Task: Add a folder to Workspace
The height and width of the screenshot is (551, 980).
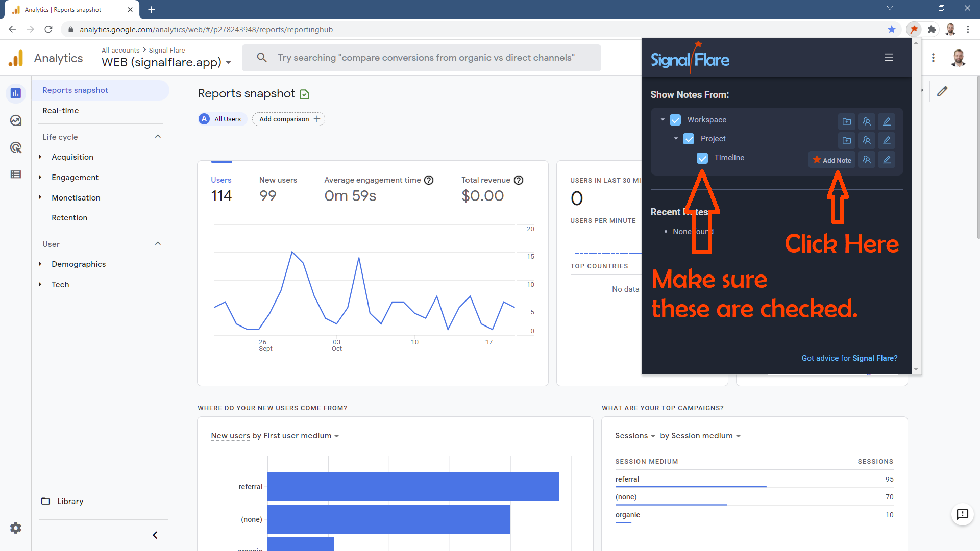Action: tap(847, 121)
